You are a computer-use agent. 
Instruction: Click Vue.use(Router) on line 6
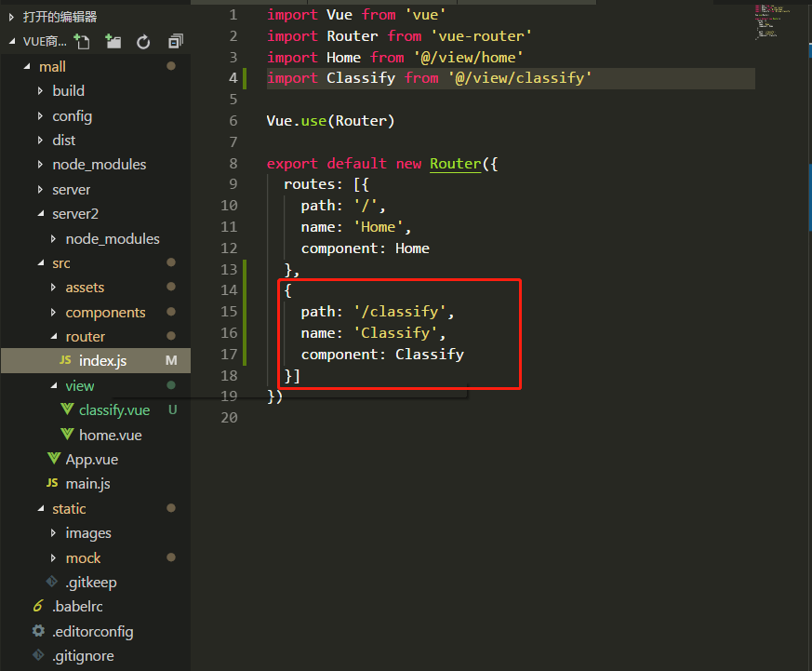click(330, 121)
